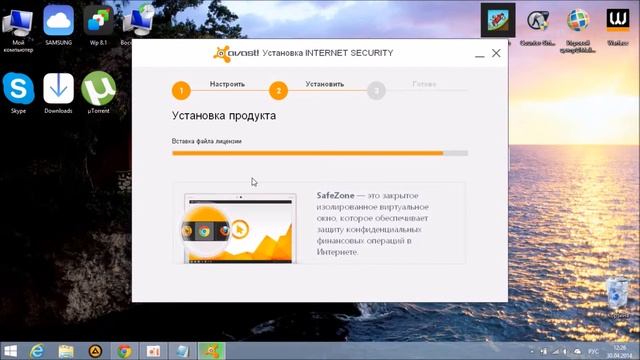Click the greyed step 3 circle
This screenshot has width=640, height=360.
376,91
